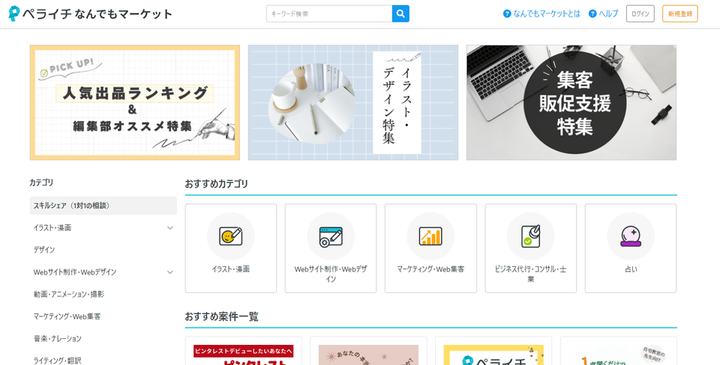This screenshot has width=720, height=365.
Task: Expand the イラスト・漫画 sidebar chevron
Action: [x=170, y=228]
